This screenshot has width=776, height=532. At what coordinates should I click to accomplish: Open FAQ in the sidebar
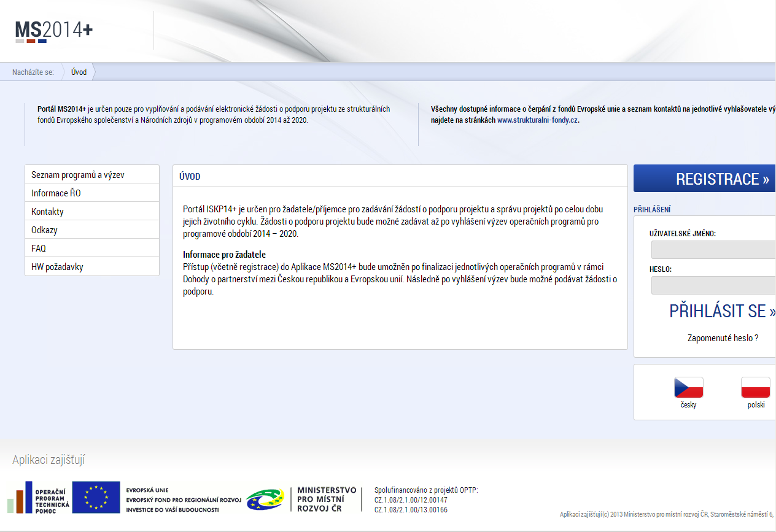(x=92, y=248)
